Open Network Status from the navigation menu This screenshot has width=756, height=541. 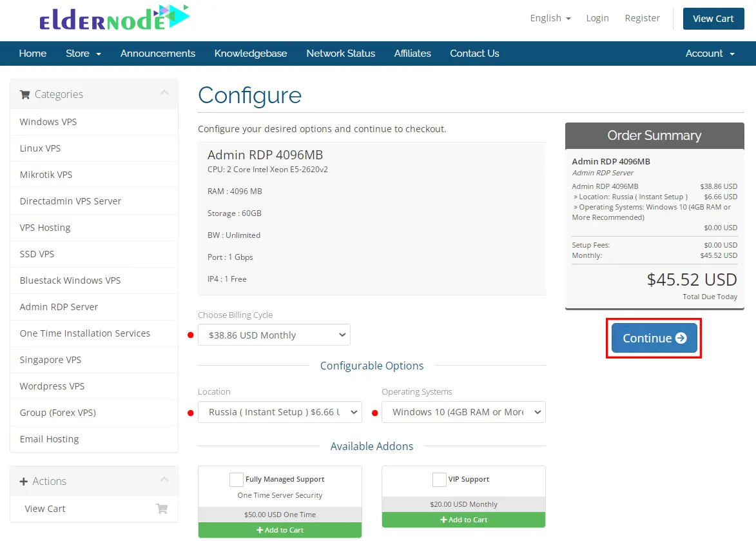[340, 54]
